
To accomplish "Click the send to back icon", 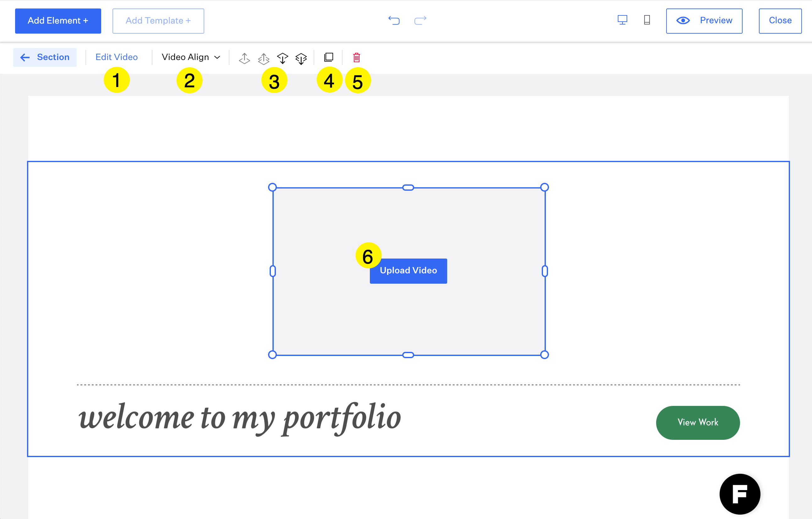I will pyautogui.click(x=301, y=58).
